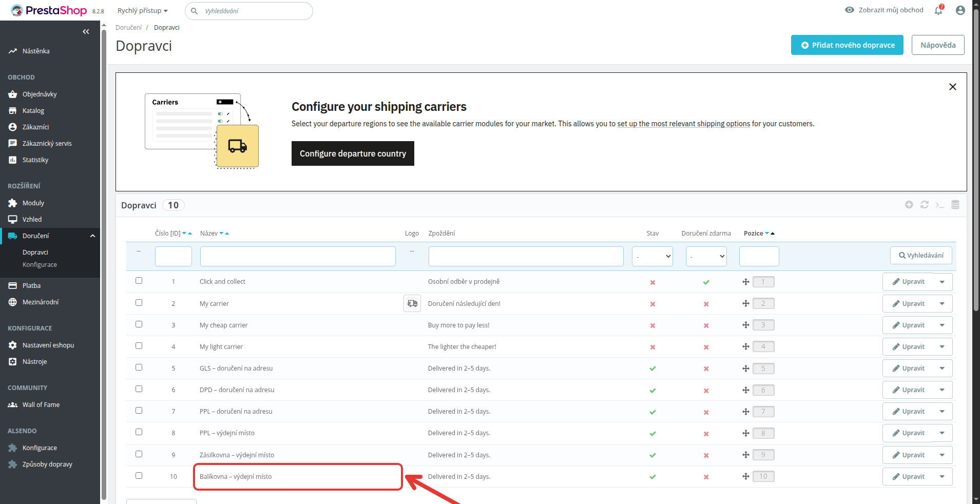Toggle enabled status of GLS carrier
This screenshot has height=504, width=980.
pos(652,369)
